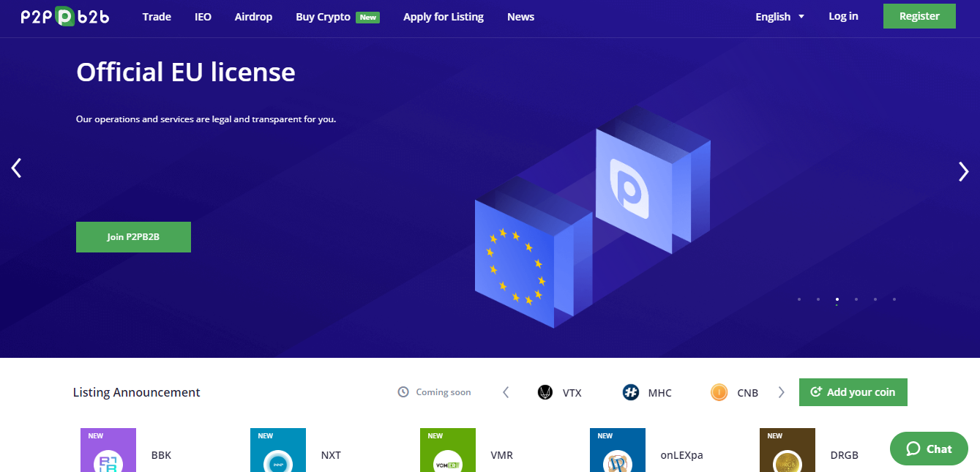Select the fourth carousel dot
This screenshot has width=980, height=472.
(856, 299)
